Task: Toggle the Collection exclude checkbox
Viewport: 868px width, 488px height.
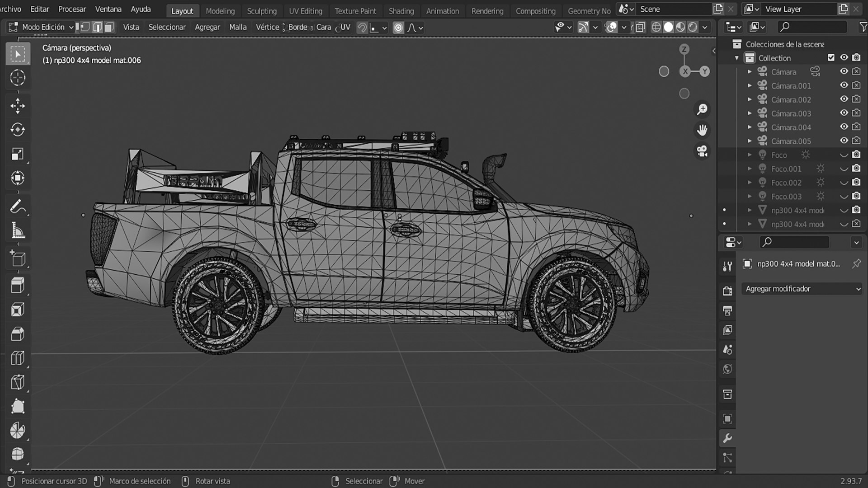Action: 831,57
